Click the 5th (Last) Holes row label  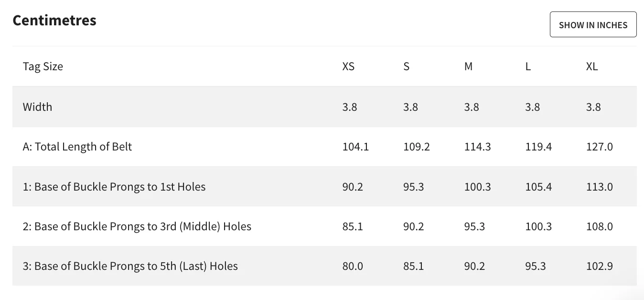(x=130, y=266)
